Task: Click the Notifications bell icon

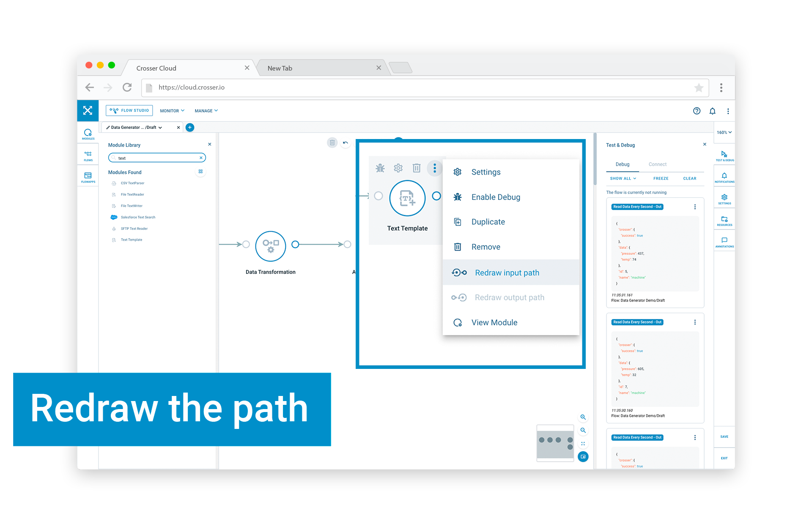Action: pyautogui.click(x=713, y=111)
